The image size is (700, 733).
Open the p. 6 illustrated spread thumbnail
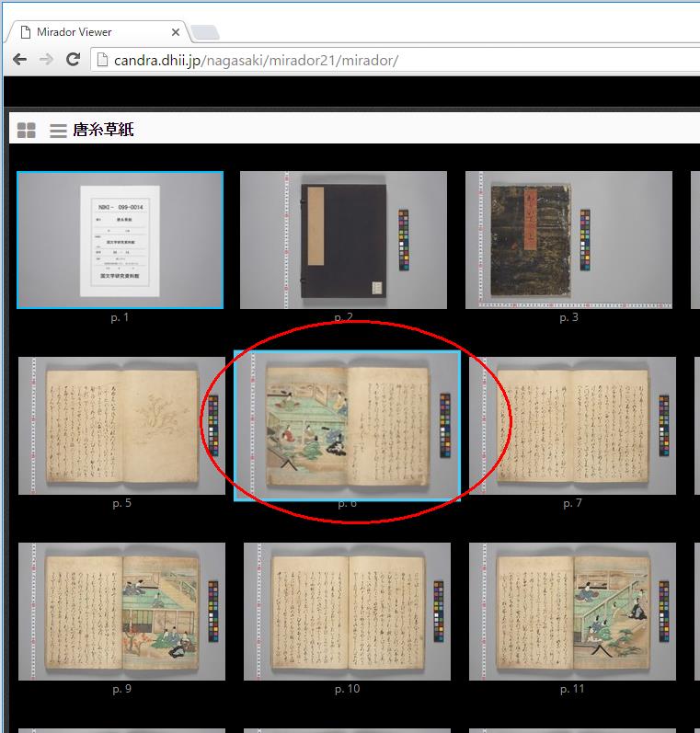point(347,426)
